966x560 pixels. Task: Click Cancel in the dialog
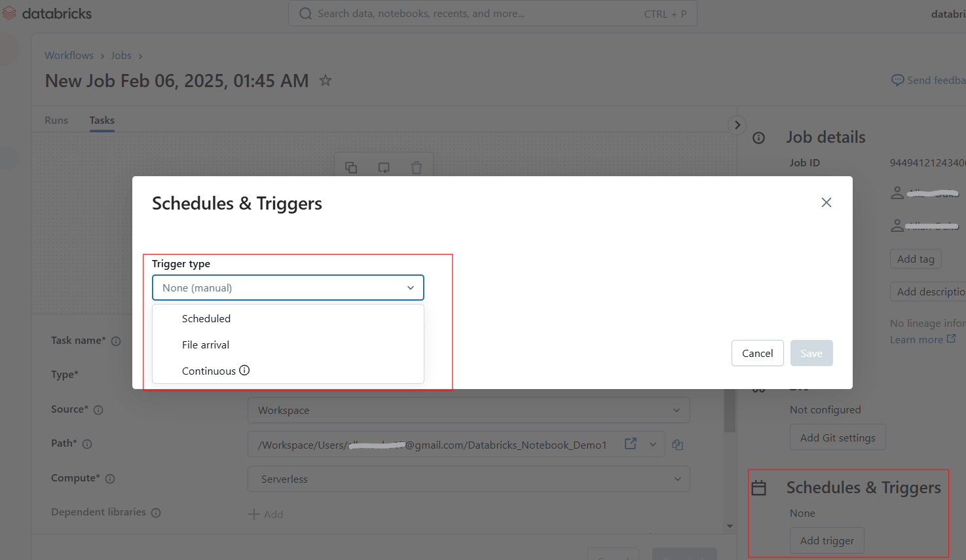pos(758,353)
